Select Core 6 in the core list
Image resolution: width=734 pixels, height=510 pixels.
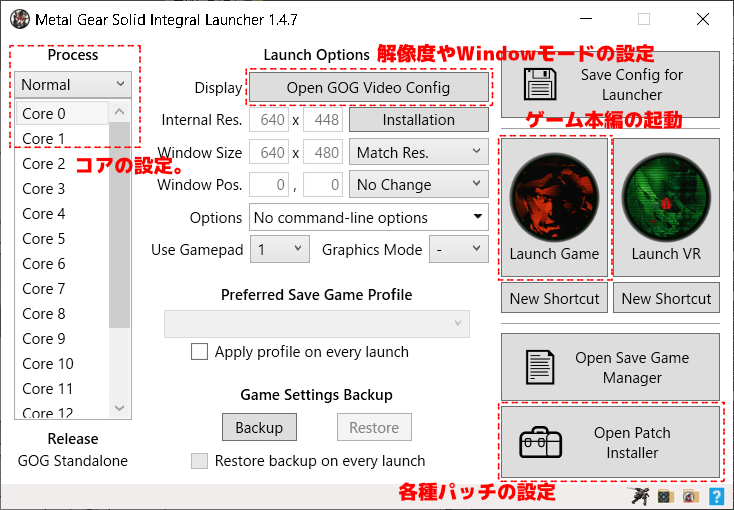click(62, 263)
